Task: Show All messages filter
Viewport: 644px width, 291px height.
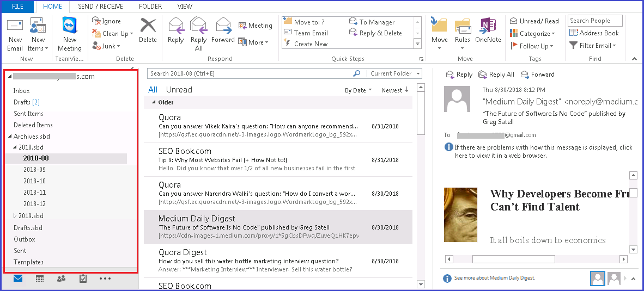Action: click(x=153, y=89)
